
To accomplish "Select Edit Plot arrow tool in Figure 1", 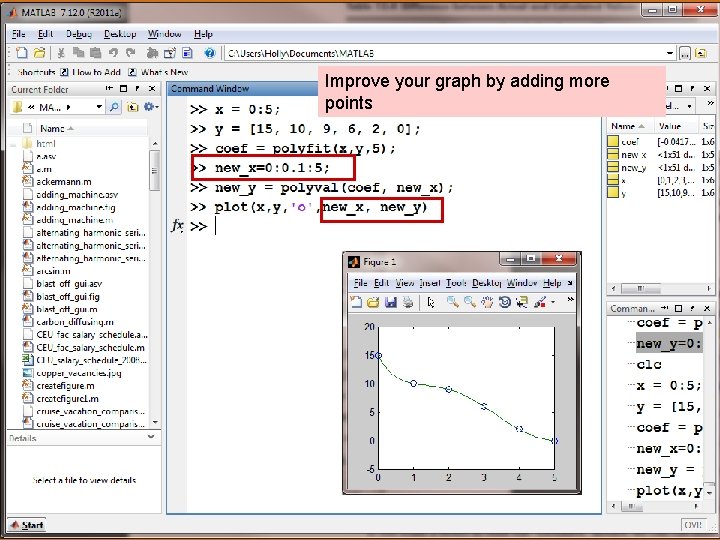I will 431,302.
